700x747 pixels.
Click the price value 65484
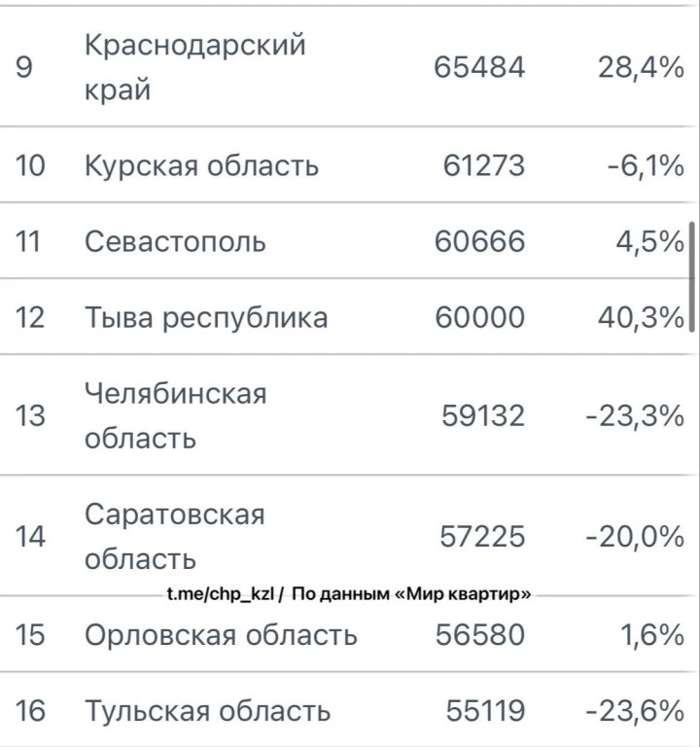[x=479, y=67]
